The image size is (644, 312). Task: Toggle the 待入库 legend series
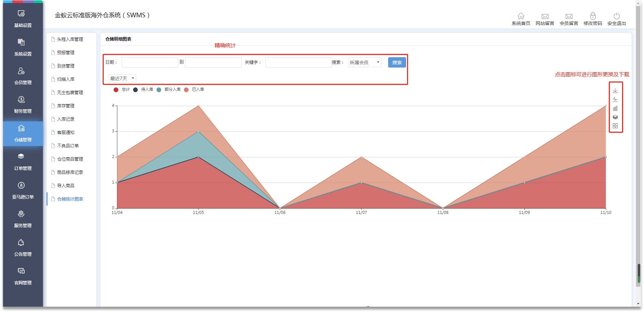tap(136, 90)
